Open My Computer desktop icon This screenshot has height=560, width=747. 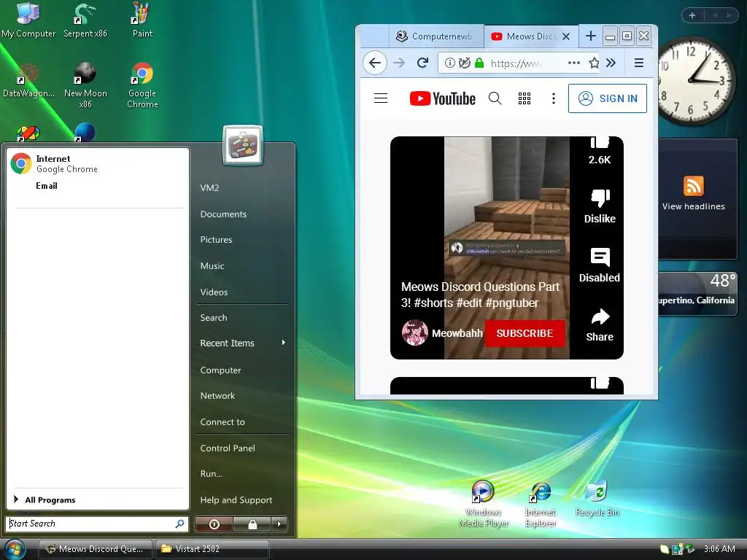28,20
